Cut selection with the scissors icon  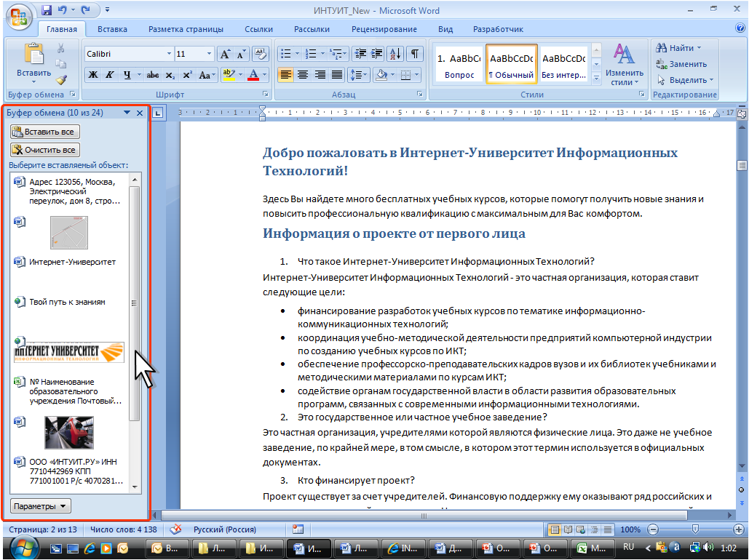tap(60, 48)
